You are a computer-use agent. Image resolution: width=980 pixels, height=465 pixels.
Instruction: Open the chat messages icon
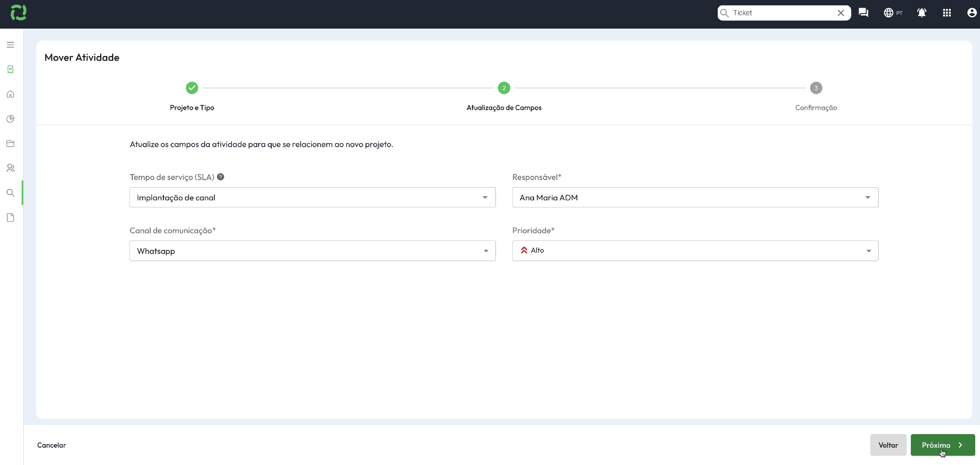(863, 13)
